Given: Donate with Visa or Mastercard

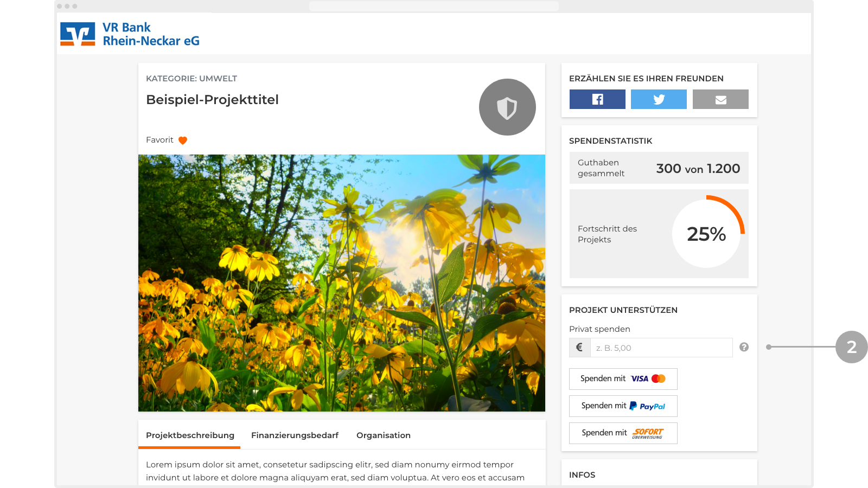Looking at the screenshot, I should (623, 379).
